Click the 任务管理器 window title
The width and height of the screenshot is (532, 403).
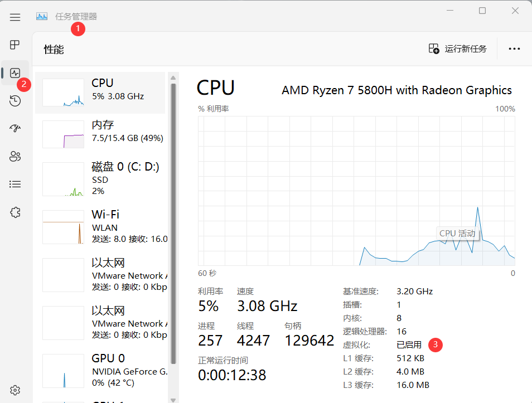tap(76, 16)
